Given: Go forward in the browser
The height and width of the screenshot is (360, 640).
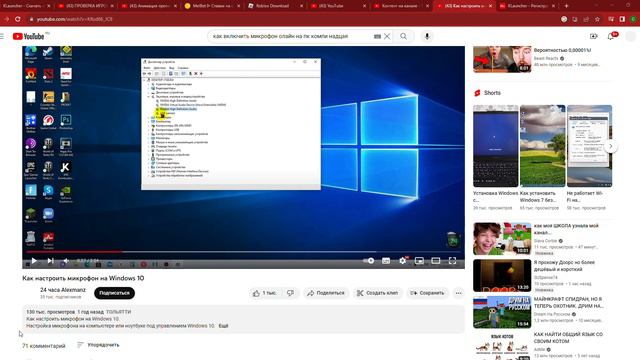Looking at the screenshot, I should pyautogui.click(x=6, y=19).
